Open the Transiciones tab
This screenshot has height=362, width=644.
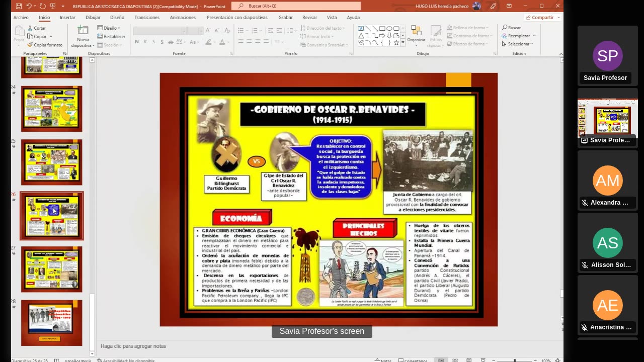147,18
